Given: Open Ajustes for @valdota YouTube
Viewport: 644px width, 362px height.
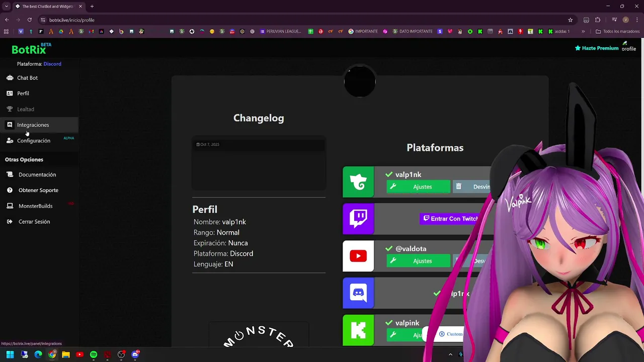Looking at the screenshot, I should point(418,261).
